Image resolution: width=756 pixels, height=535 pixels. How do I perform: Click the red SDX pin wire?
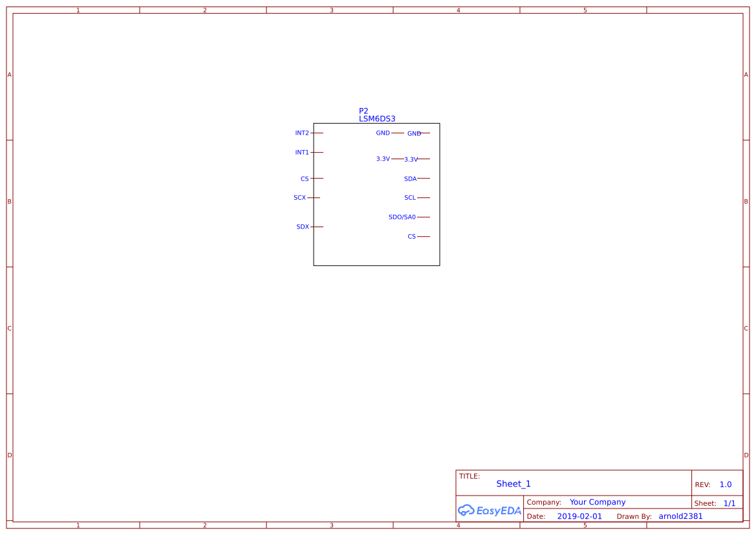click(318, 226)
